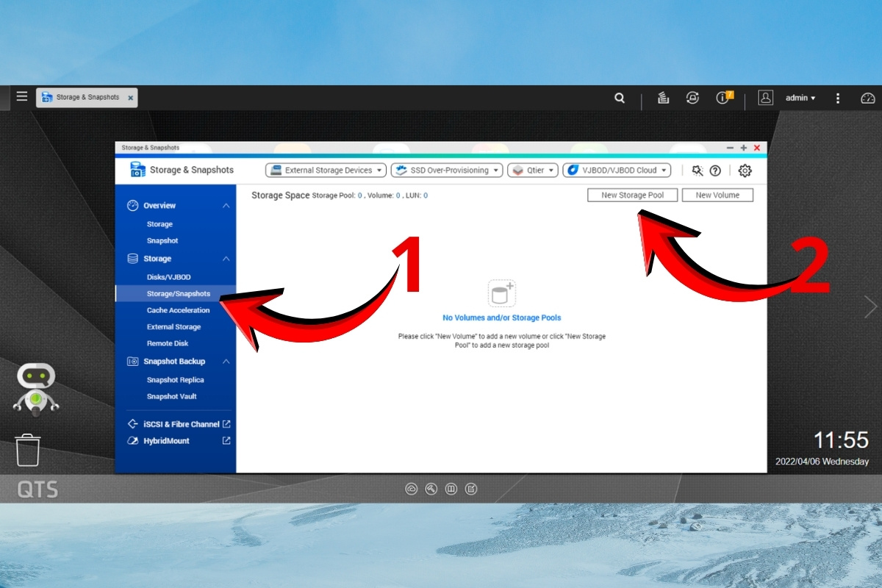Click the robot assistant icon on the desktop
This screenshot has width=882, height=588.
pyautogui.click(x=35, y=390)
